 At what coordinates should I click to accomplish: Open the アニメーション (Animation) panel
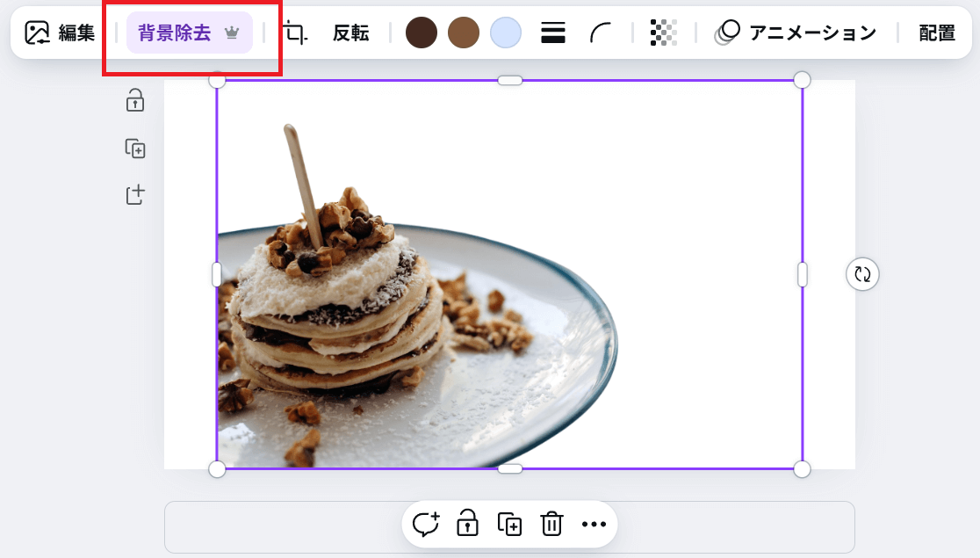point(796,33)
